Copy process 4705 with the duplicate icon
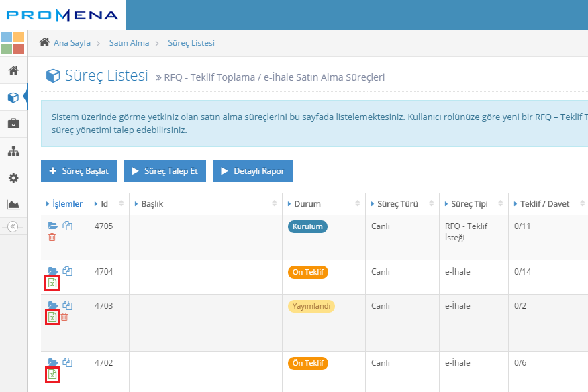The height and width of the screenshot is (392, 588). tap(68, 226)
